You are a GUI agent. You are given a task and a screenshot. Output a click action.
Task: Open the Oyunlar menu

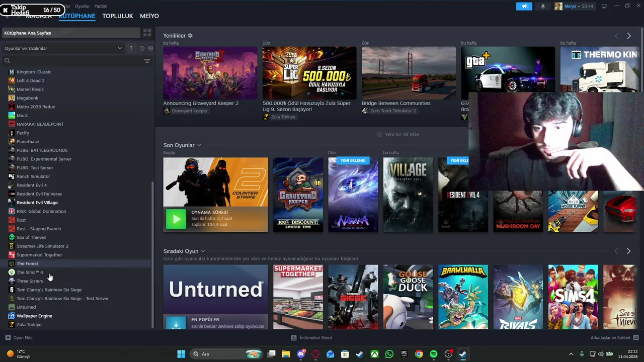[x=82, y=6]
